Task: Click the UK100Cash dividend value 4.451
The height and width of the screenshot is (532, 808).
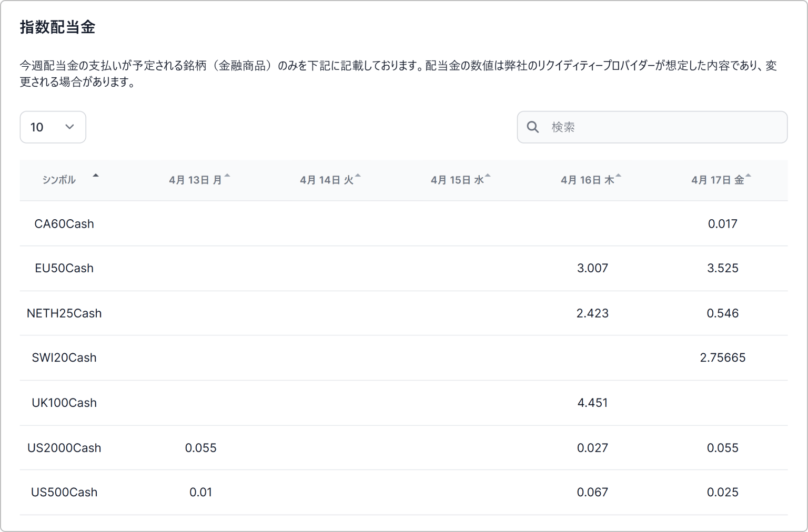Action: click(592, 403)
